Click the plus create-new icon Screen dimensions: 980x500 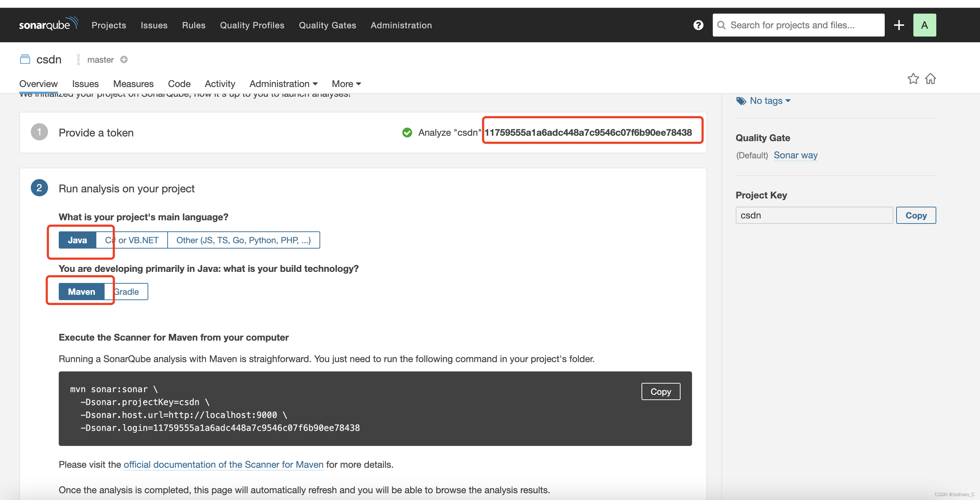tap(899, 25)
